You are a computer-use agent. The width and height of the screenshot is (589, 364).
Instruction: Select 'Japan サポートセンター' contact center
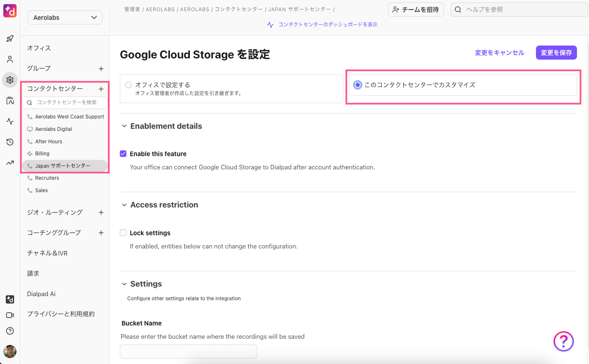[65, 166]
